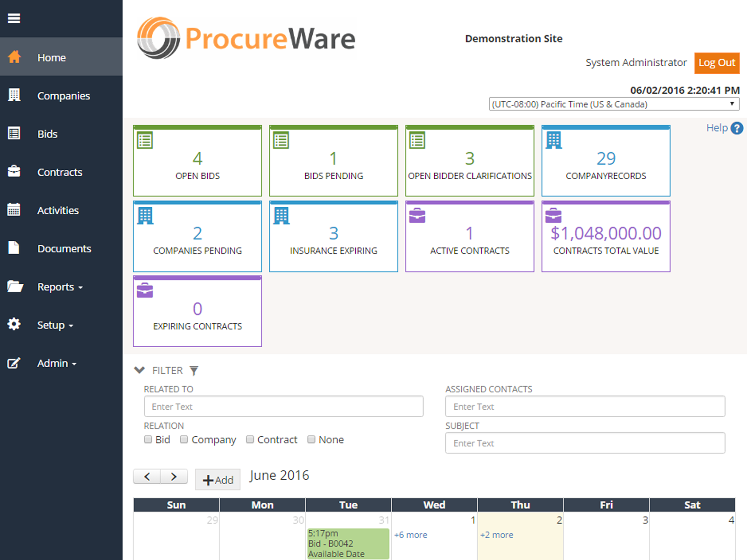Open the Pacific Time timezone dropdown
The width and height of the screenshot is (747, 560).
[614, 104]
